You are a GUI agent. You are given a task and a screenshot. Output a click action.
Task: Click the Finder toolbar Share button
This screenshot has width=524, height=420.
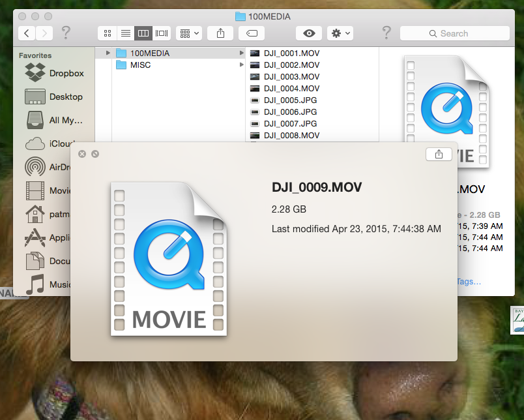point(220,33)
